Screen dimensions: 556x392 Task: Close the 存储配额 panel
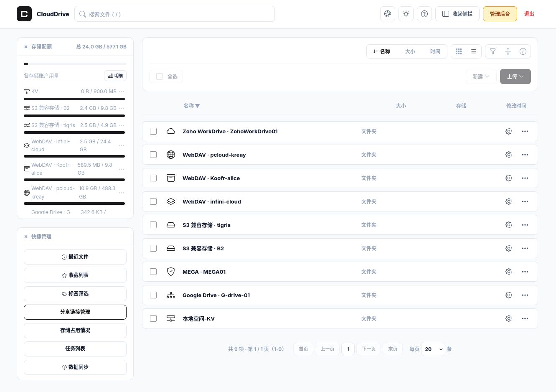click(26, 47)
